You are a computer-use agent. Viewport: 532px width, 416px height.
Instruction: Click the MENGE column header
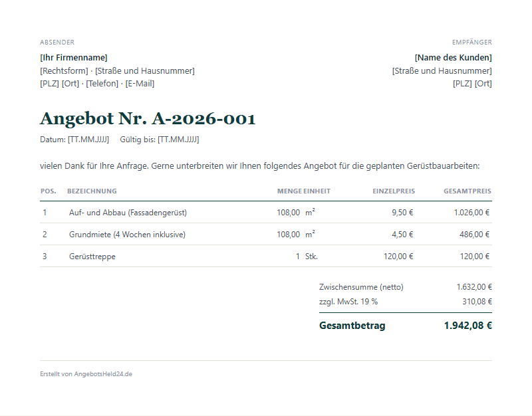[289, 191]
